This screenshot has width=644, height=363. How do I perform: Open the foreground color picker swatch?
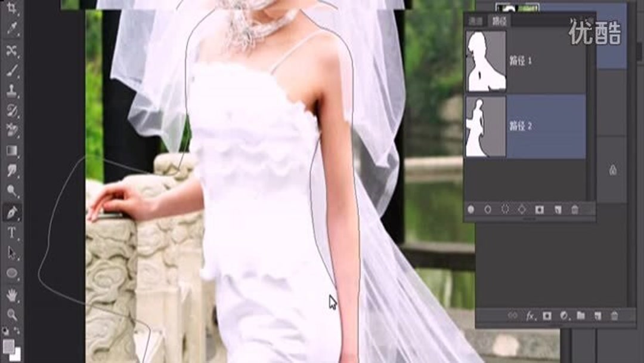(x=10, y=346)
